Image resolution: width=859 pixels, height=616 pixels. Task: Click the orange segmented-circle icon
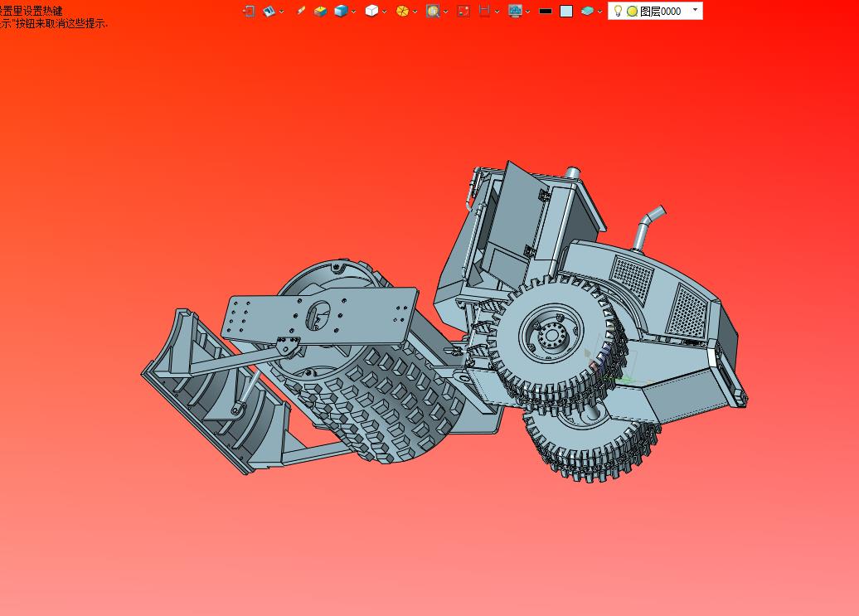(402, 11)
